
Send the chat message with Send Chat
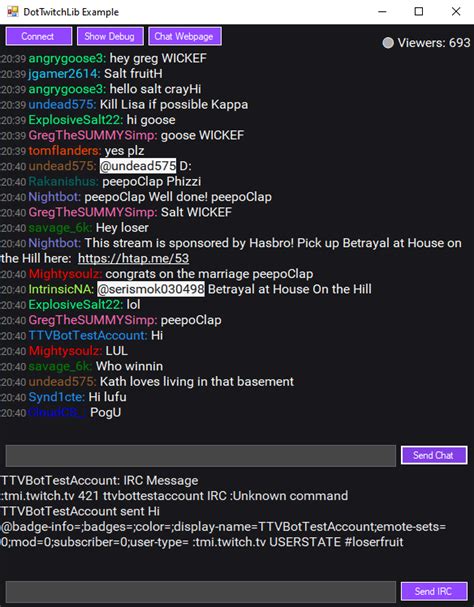point(434,455)
